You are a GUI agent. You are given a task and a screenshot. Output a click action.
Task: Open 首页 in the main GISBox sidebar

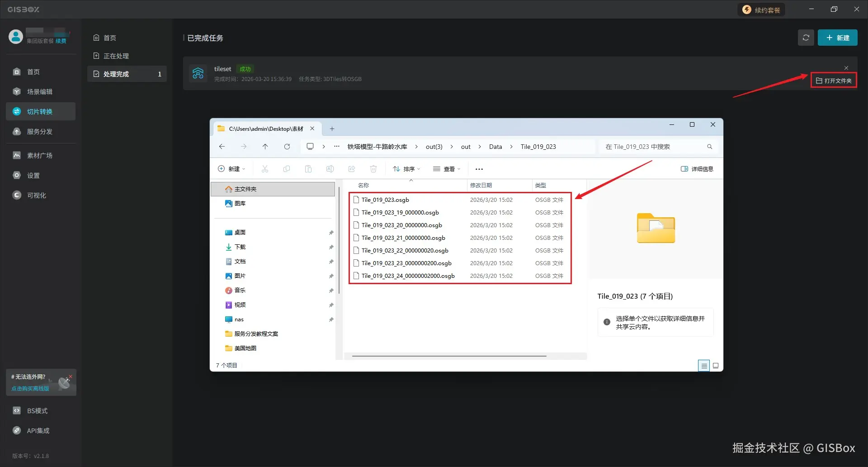pyautogui.click(x=40, y=72)
